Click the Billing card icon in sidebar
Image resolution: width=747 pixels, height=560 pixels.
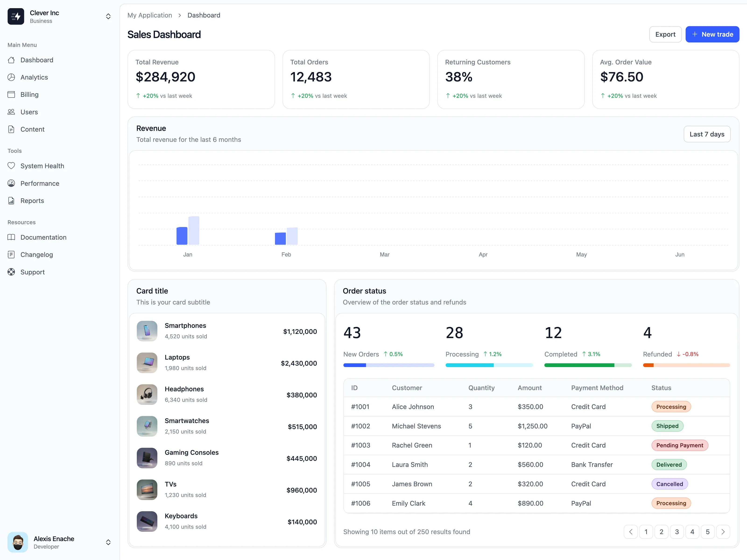tap(11, 94)
